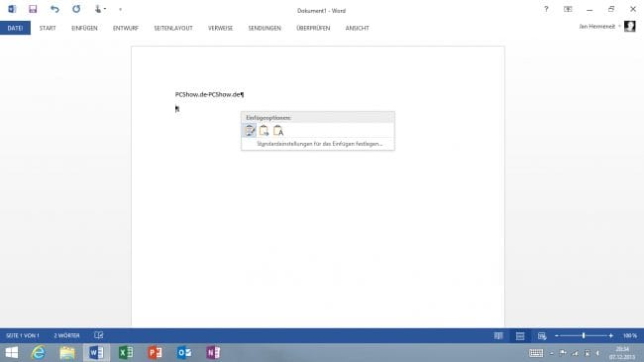Open ribbon display options

(568, 9)
